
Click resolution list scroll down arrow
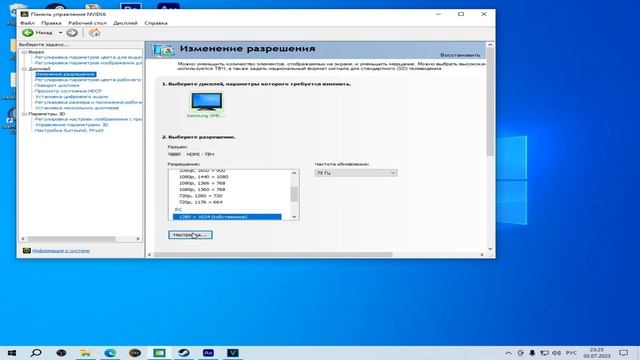[294, 217]
